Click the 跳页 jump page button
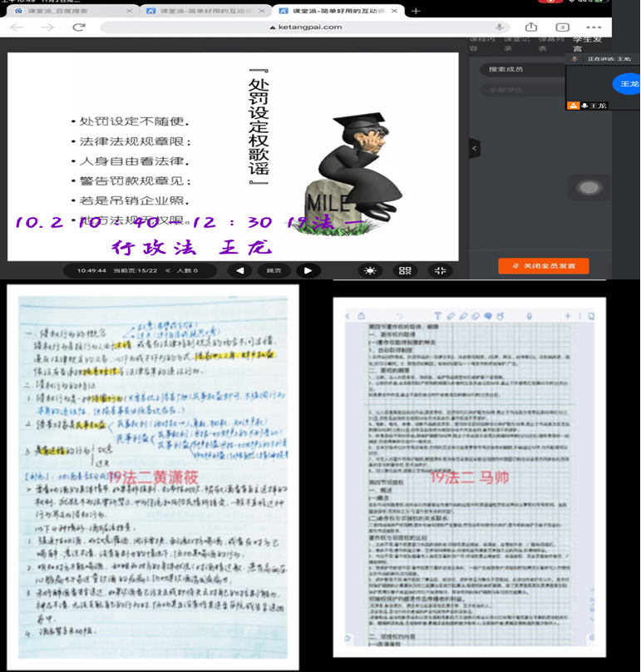Screen dimensions: 641x672 (274, 270)
